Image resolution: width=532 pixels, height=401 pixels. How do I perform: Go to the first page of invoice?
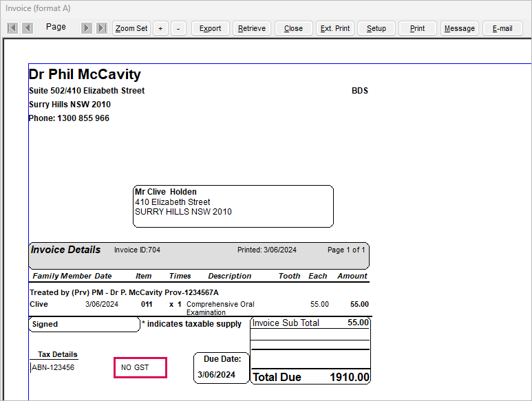pyautogui.click(x=12, y=28)
